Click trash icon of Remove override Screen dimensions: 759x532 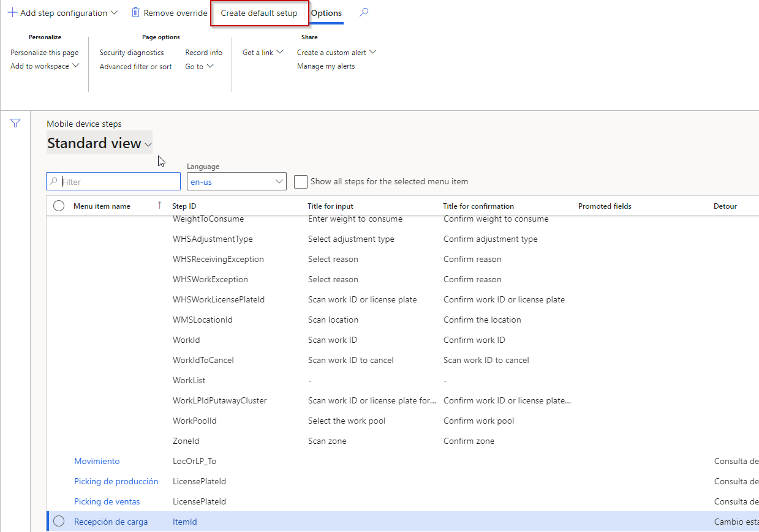pos(136,13)
